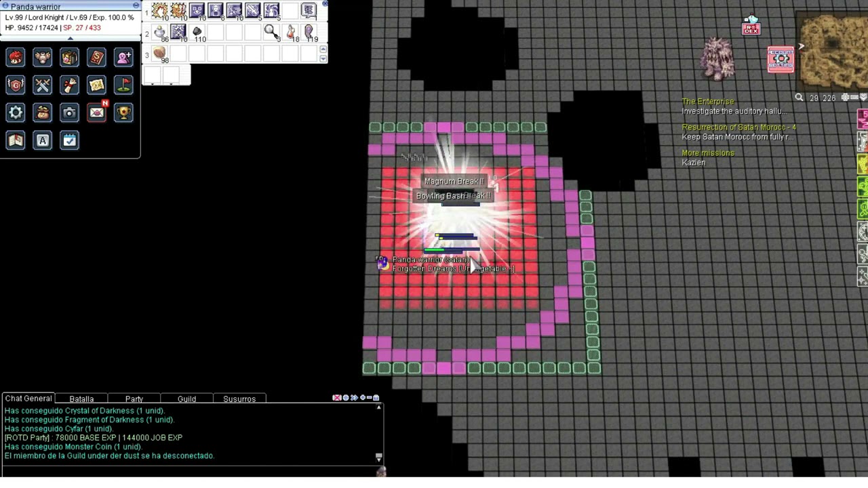
Task: Open the quest scroll icon with red ribbon
Action: [70, 85]
